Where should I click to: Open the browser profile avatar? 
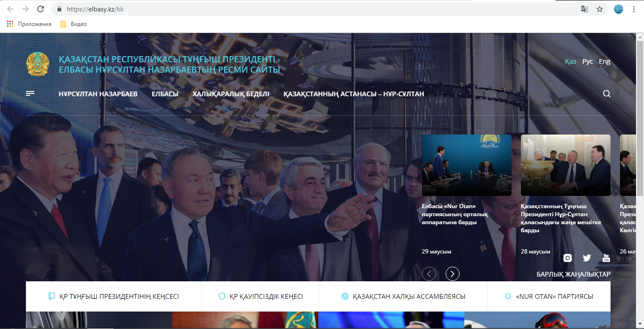pyautogui.click(x=619, y=9)
